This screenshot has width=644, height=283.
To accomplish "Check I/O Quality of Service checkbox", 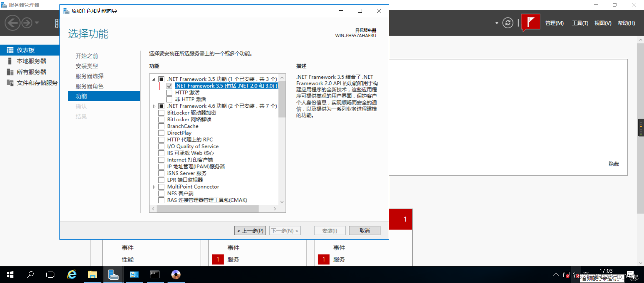I will tap(161, 146).
